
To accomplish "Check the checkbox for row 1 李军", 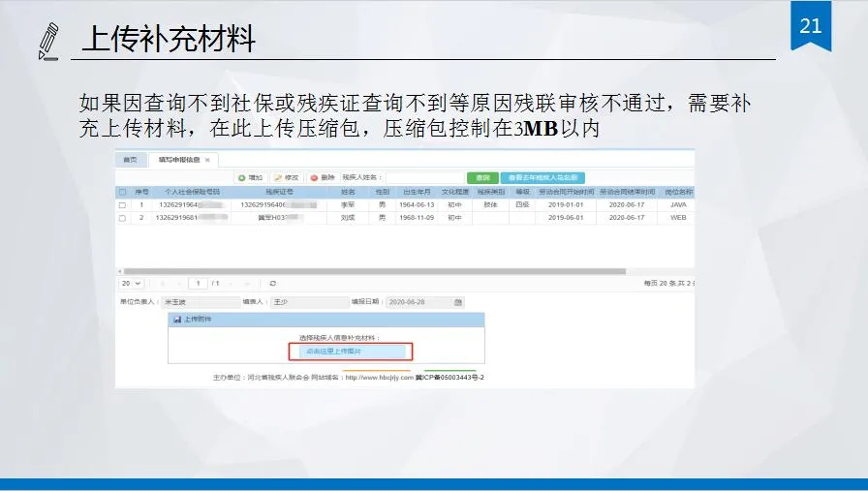I will point(122,205).
